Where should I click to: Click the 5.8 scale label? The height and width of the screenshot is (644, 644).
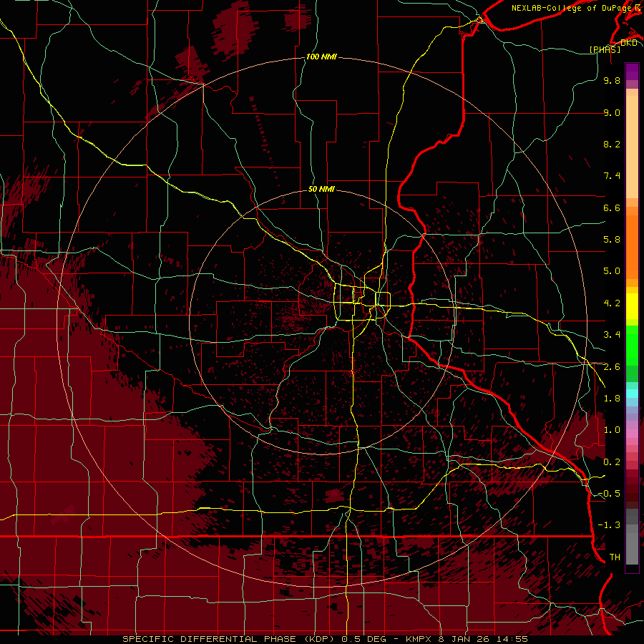[612, 240]
